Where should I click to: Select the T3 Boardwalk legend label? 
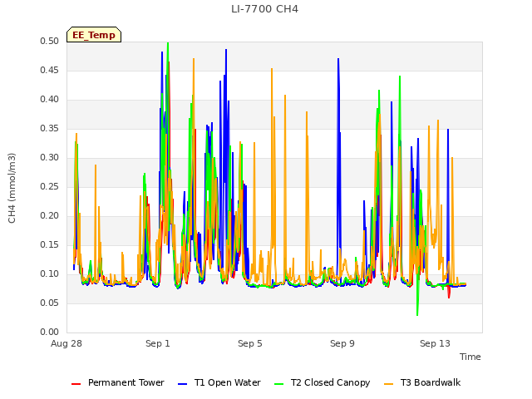pos(431,382)
